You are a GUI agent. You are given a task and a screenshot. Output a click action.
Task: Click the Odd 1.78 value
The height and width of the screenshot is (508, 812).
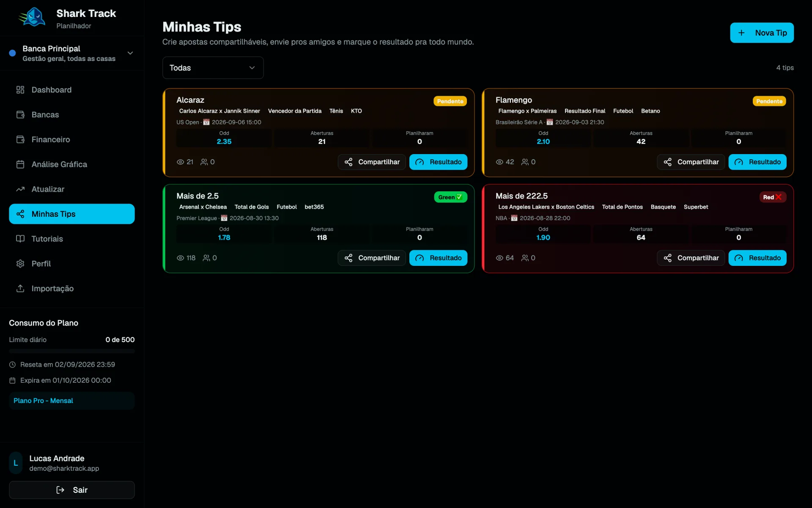click(x=224, y=237)
